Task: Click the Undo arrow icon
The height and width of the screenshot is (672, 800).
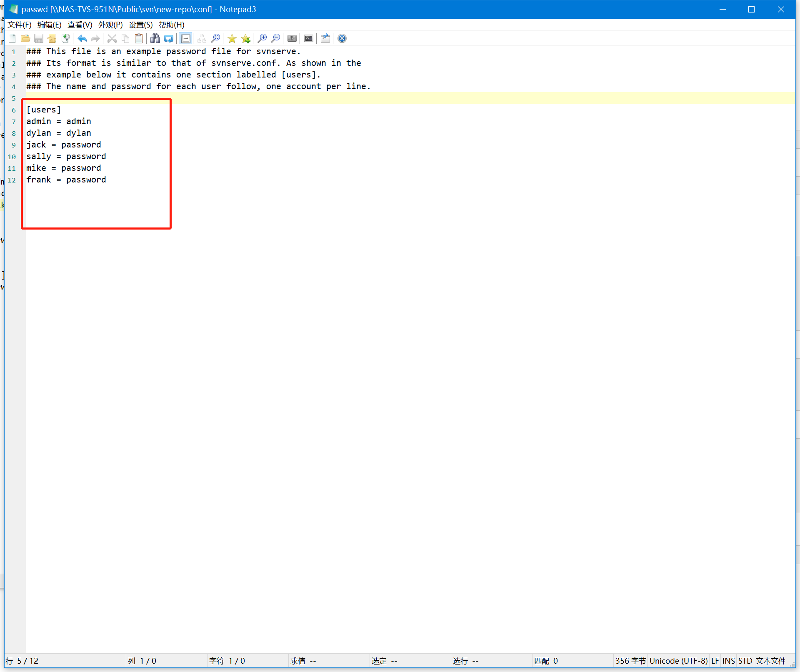Action: click(x=82, y=39)
